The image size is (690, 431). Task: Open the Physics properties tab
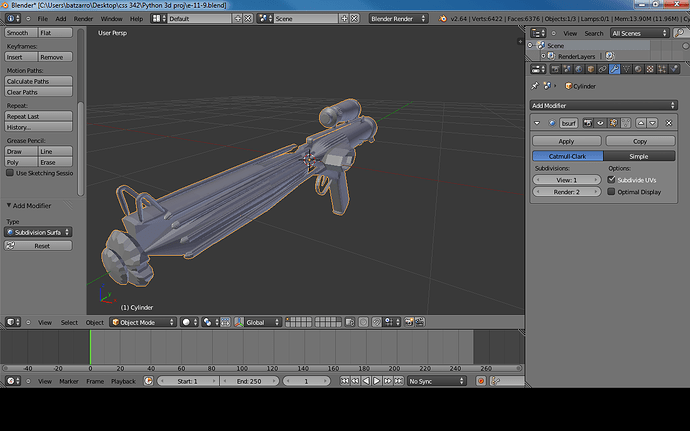674,69
